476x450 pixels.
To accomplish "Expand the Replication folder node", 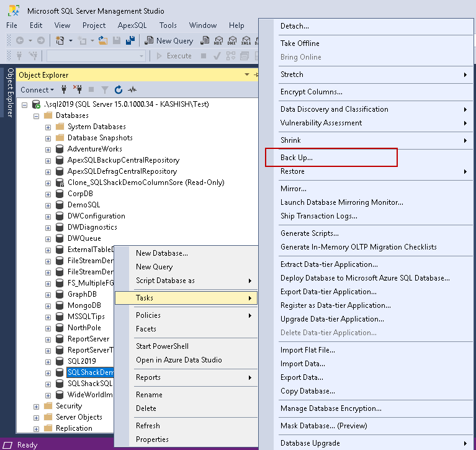I will 36,429.
